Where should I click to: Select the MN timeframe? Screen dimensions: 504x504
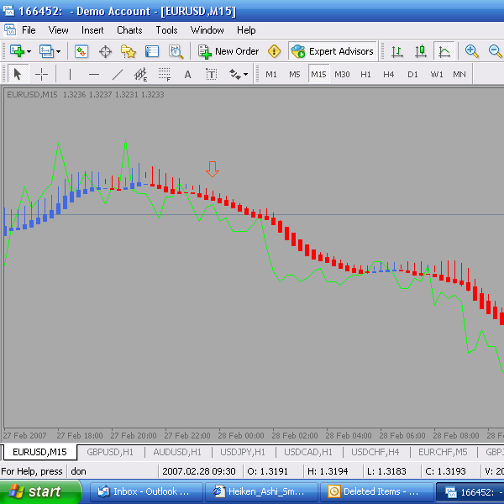click(x=459, y=74)
